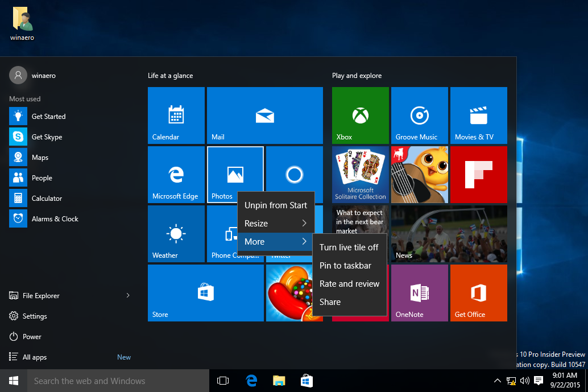Turn live tile off
The height and width of the screenshot is (392, 588).
click(x=349, y=247)
